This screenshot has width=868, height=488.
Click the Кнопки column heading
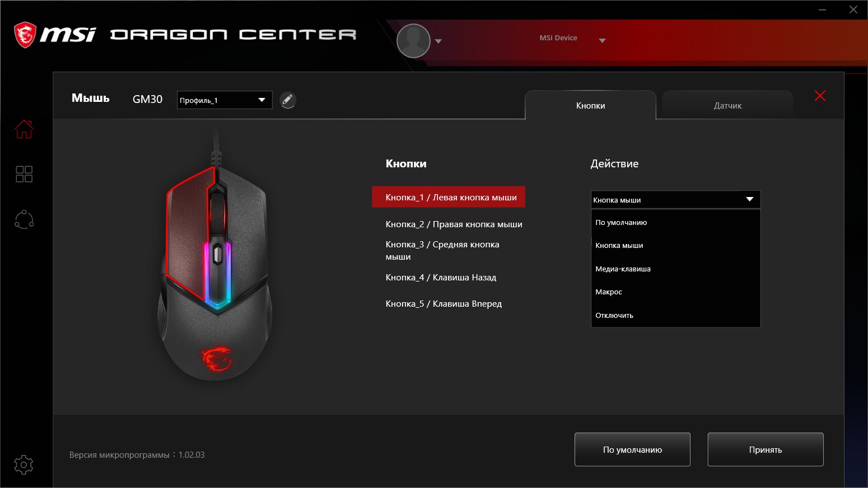pyautogui.click(x=406, y=164)
